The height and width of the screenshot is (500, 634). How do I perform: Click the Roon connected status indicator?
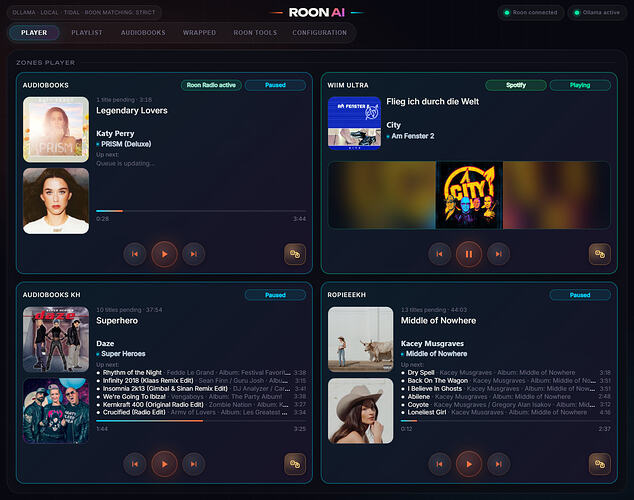tap(530, 13)
